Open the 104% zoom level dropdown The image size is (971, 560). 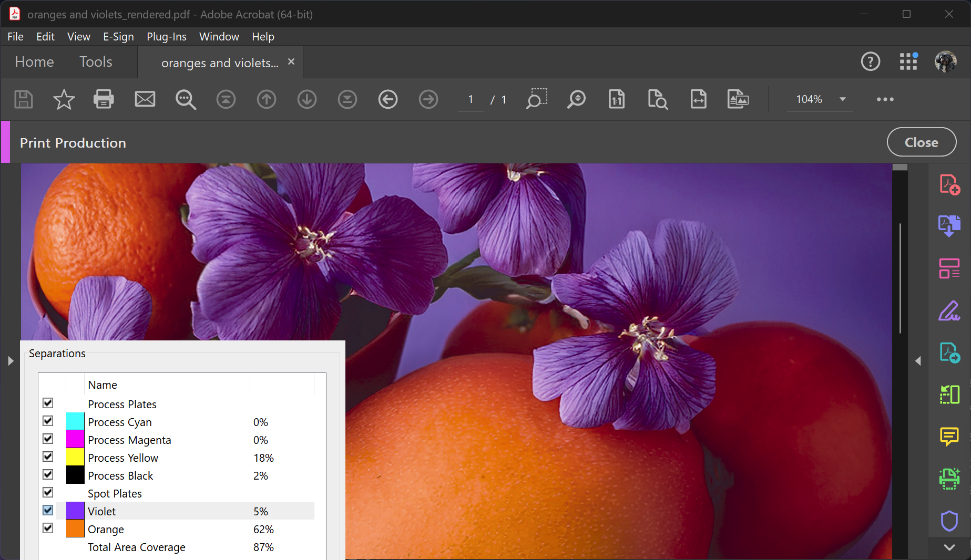843,99
